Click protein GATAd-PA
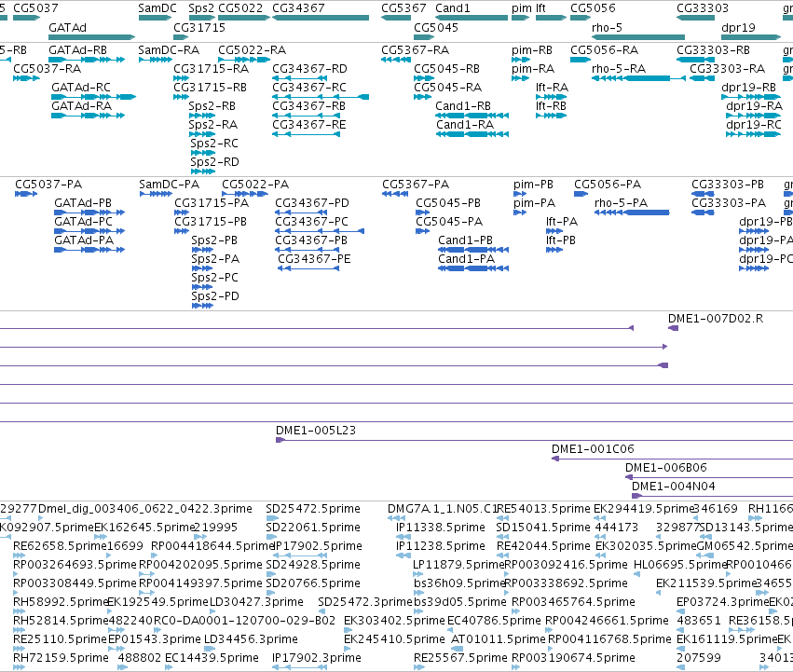This screenshot has width=793, height=672. click(x=84, y=240)
